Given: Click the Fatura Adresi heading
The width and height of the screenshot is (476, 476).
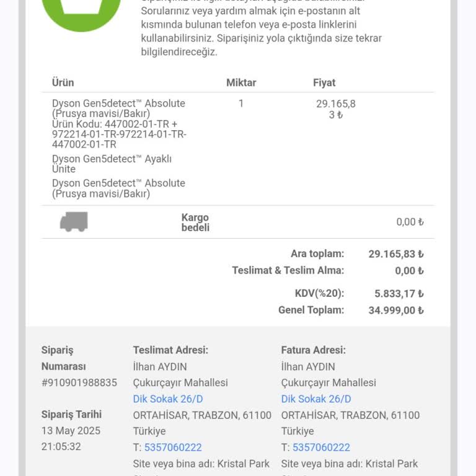Looking at the screenshot, I should 313,350.
